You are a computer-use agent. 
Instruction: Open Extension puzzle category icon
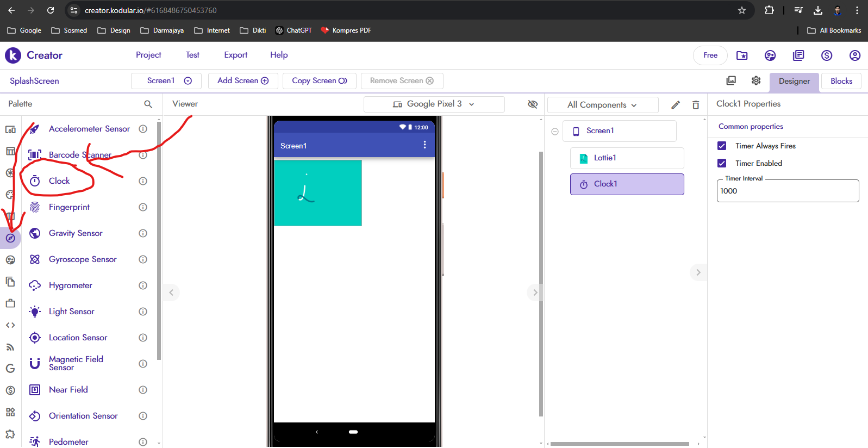[x=10, y=434]
